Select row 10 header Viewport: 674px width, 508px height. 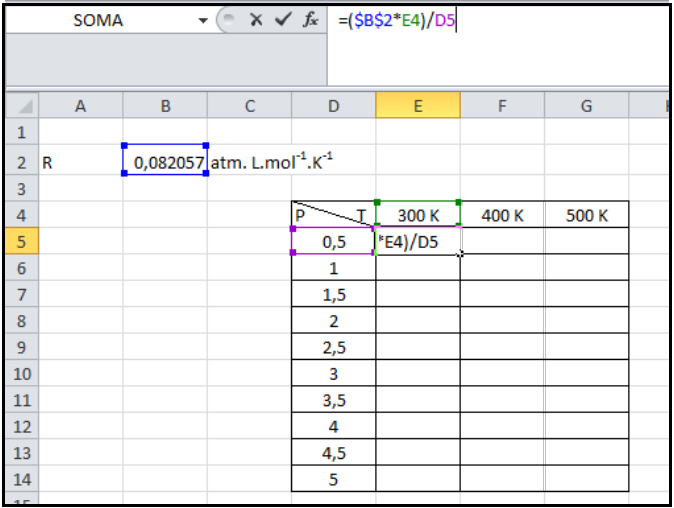click(23, 374)
